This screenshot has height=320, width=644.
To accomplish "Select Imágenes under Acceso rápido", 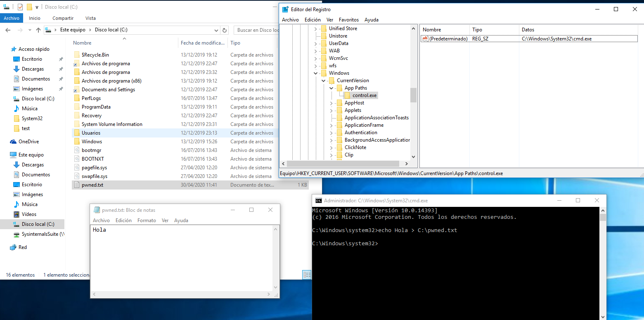I will coord(32,89).
